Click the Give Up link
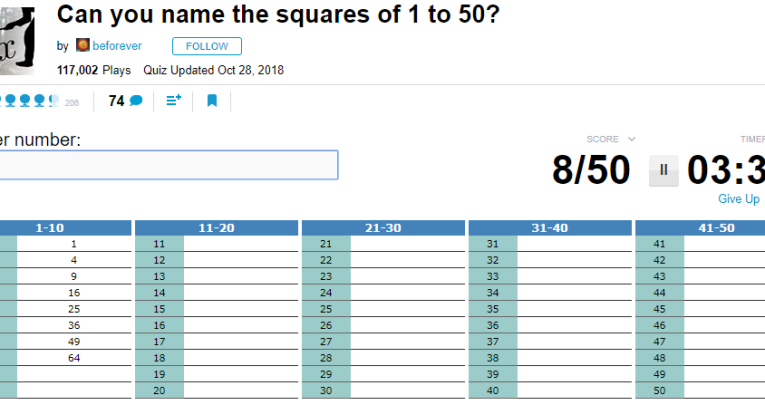765x405 pixels. coord(739,199)
